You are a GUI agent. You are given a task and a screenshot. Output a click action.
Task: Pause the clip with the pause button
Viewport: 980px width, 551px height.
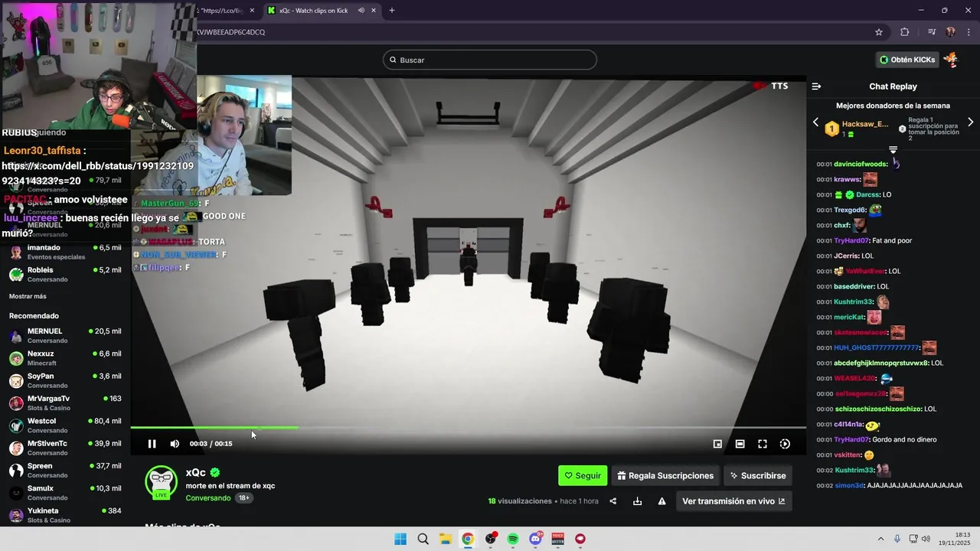point(152,444)
